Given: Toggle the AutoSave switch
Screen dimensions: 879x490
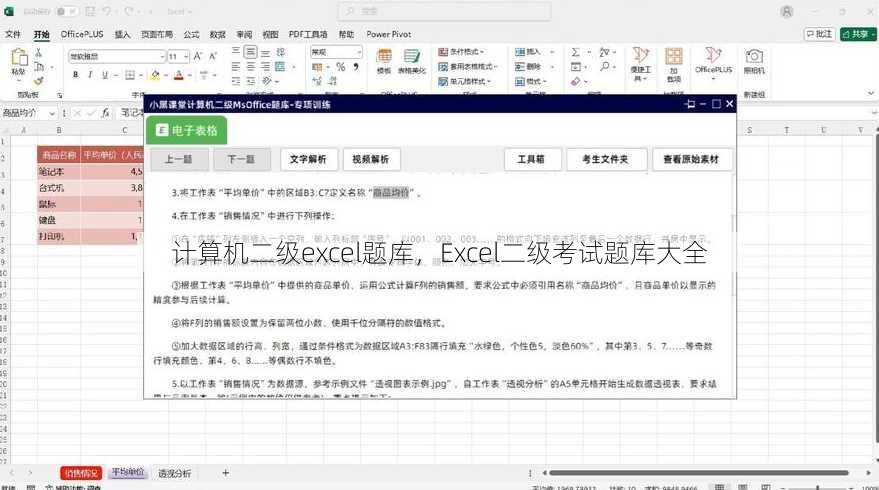Looking at the screenshot, I should pyautogui.click(x=67, y=11).
